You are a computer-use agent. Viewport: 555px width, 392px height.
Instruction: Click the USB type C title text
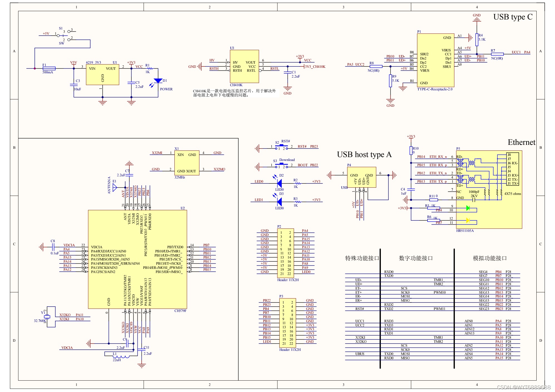click(512, 17)
